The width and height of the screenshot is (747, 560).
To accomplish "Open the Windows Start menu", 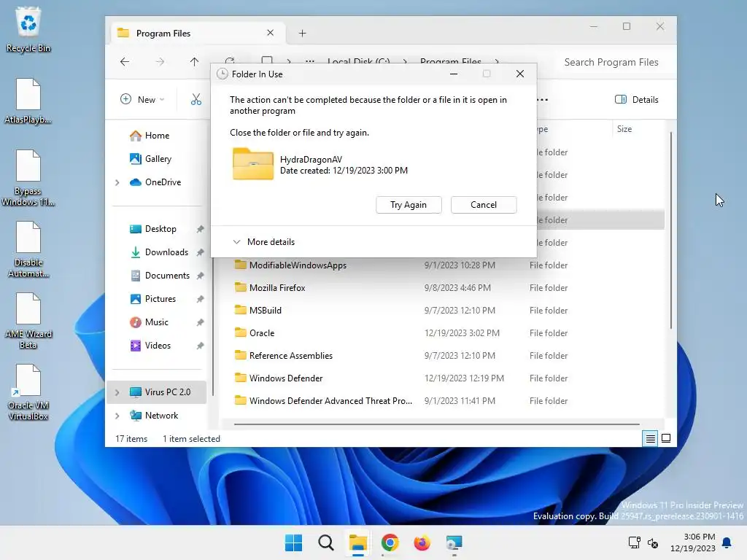I will click(293, 542).
